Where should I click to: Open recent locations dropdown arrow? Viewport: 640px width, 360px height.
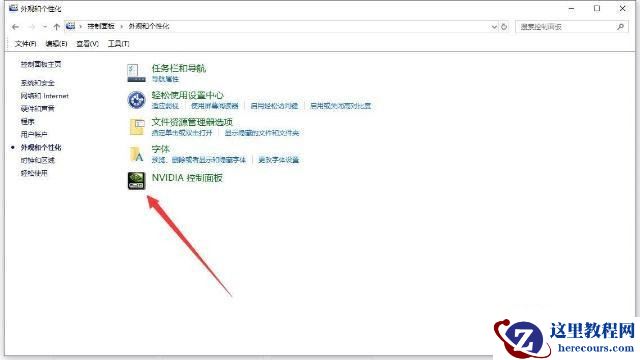coord(44,27)
